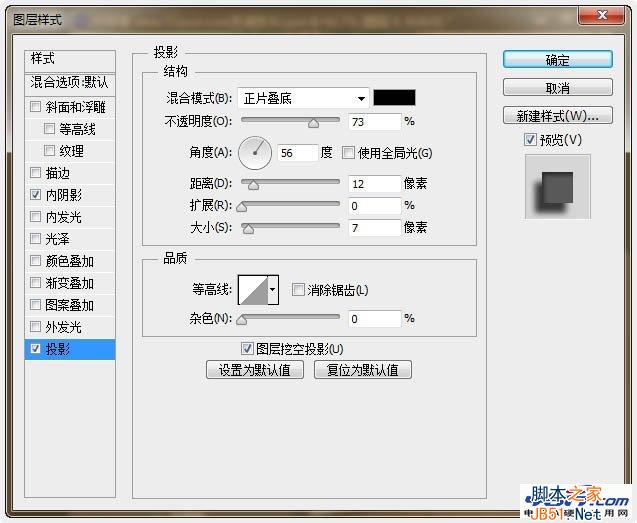Click the 杂色 slider handle

[242, 320]
